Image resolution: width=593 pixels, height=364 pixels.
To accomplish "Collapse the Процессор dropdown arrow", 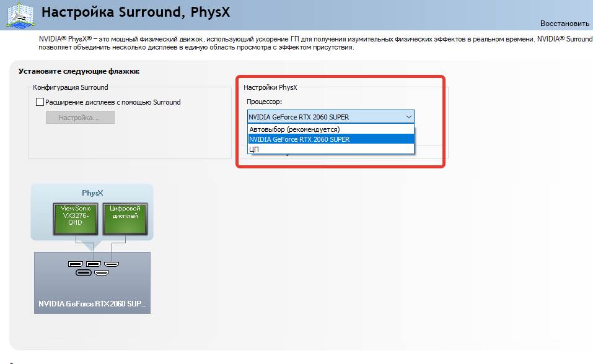I will pos(408,117).
